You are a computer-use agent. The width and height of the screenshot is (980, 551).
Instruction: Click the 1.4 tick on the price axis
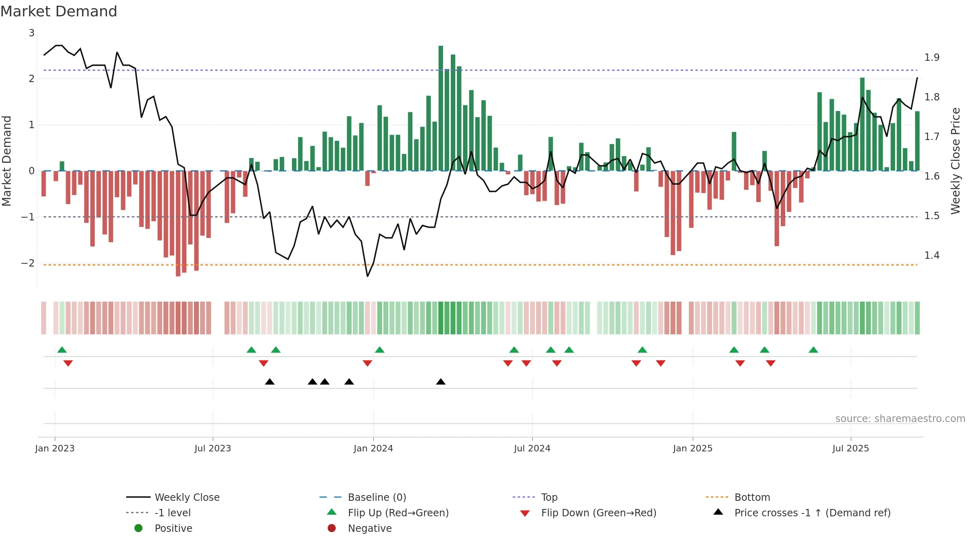(x=932, y=256)
